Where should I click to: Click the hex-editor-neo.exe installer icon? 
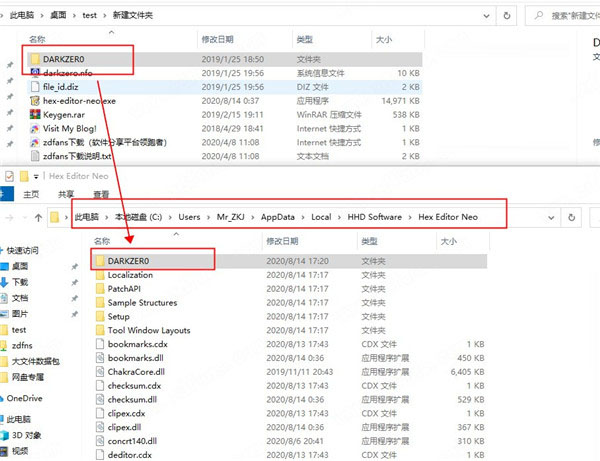(35, 101)
